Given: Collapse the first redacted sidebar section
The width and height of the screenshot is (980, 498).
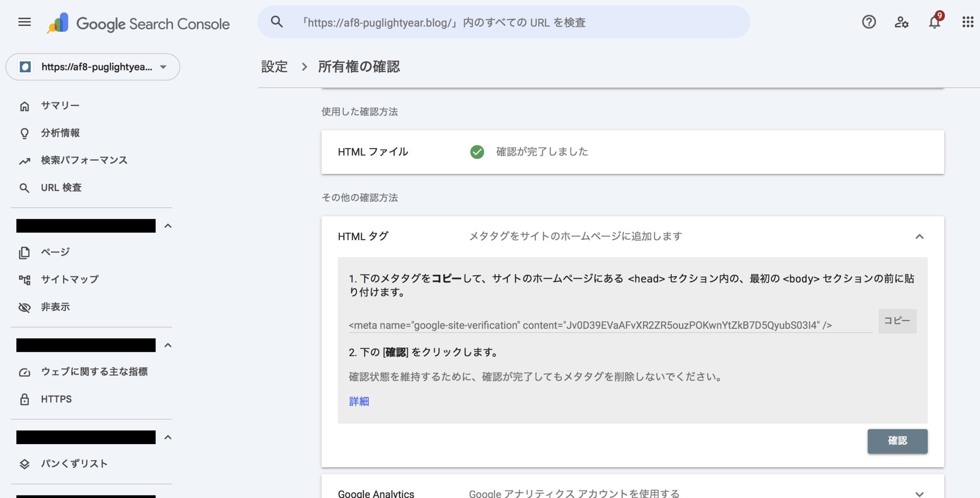Looking at the screenshot, I should tap(168, 226).
